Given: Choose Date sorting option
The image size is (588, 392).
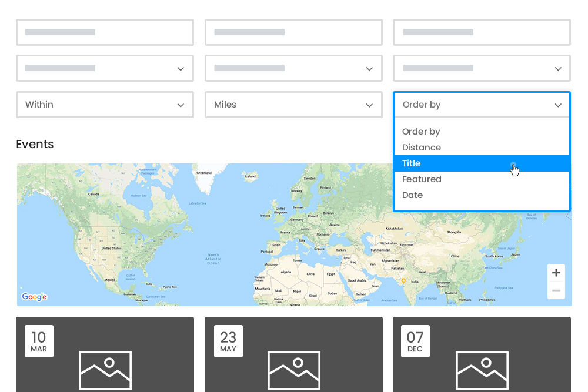Looking at the screenshot, I should [412, 195].
